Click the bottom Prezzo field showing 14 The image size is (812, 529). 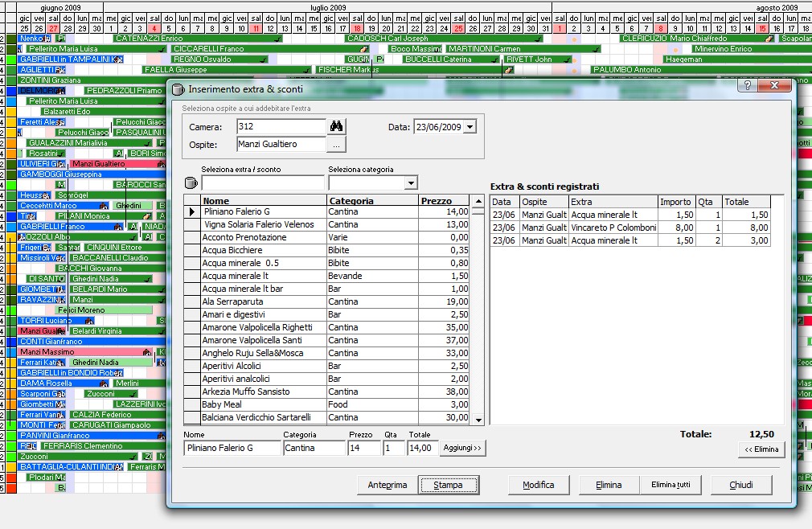click(x=364, y=448)
